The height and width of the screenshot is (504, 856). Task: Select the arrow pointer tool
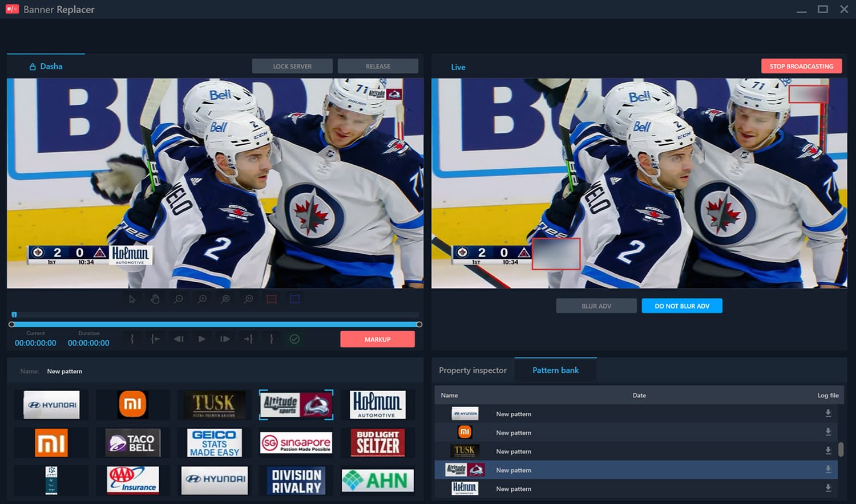132,299
